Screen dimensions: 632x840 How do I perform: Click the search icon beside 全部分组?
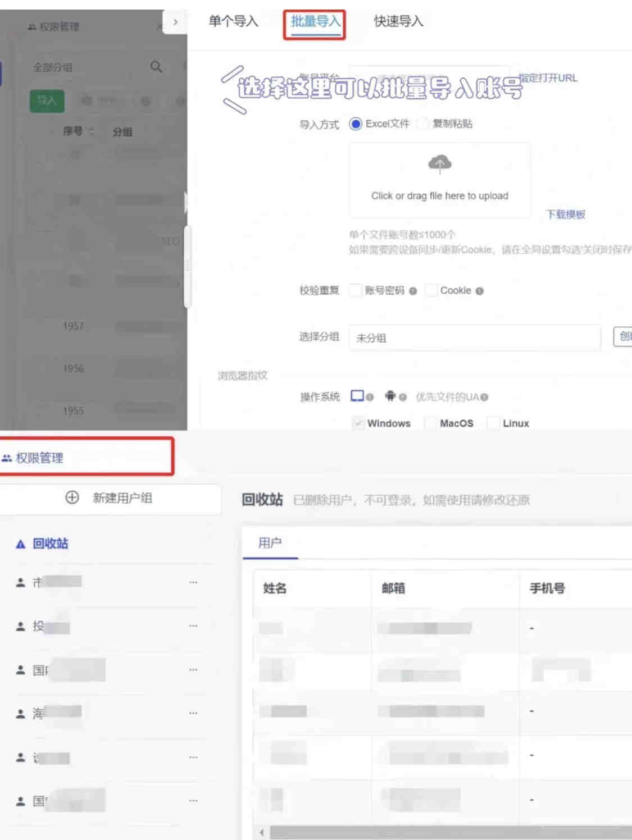[156, 67]
